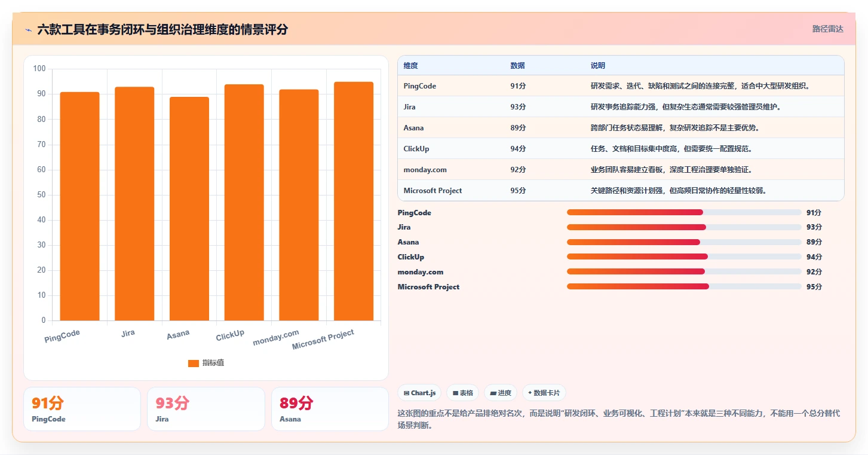Click the 路径雷达 label at top right
Viewport: 868px width, 455px height.
[x=827, y=29]
